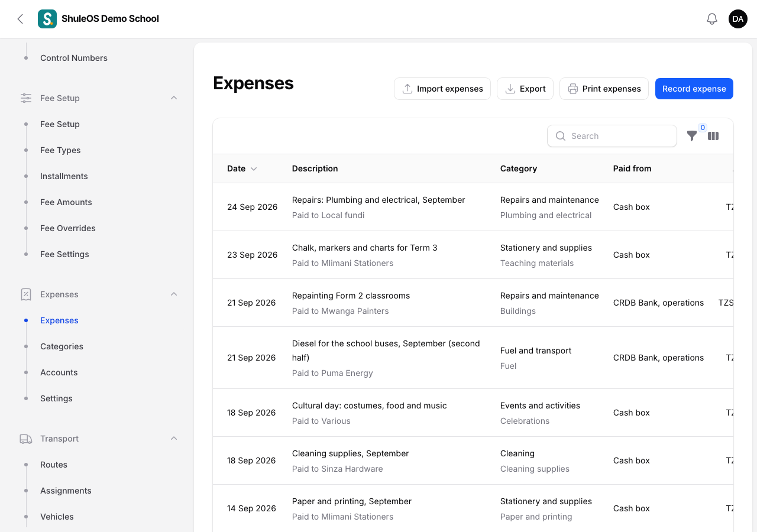Open Installments in sidebar
This screenshot has width=757, height=532.
(x=64, y=176)
